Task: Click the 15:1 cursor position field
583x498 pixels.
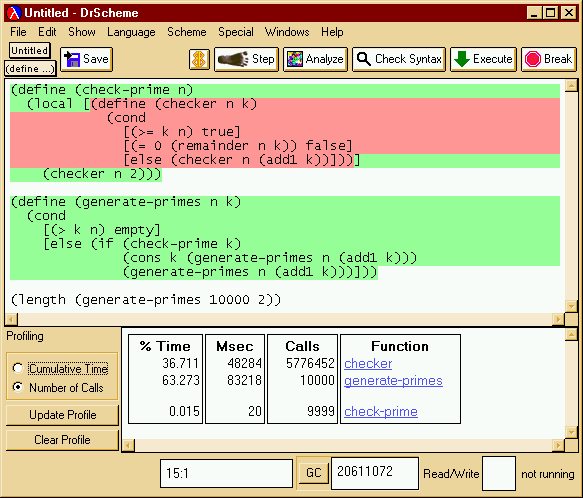Action: [226, 473]
